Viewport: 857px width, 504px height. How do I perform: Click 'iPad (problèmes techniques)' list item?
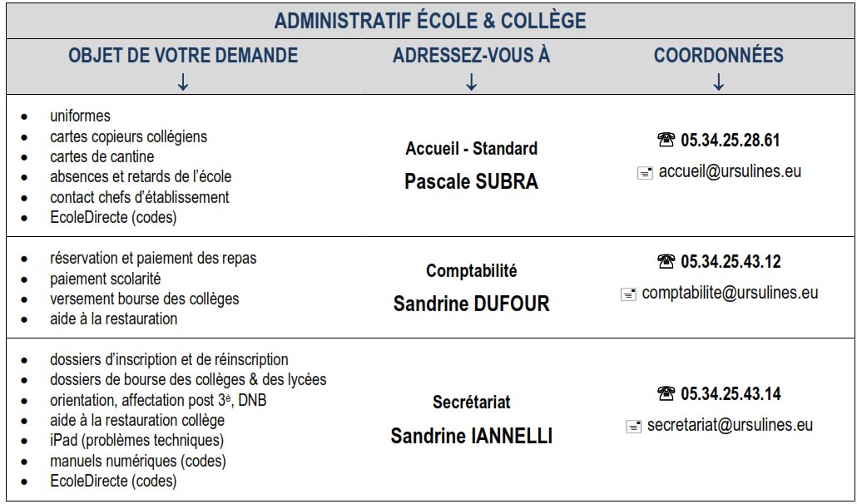point(136,440)
